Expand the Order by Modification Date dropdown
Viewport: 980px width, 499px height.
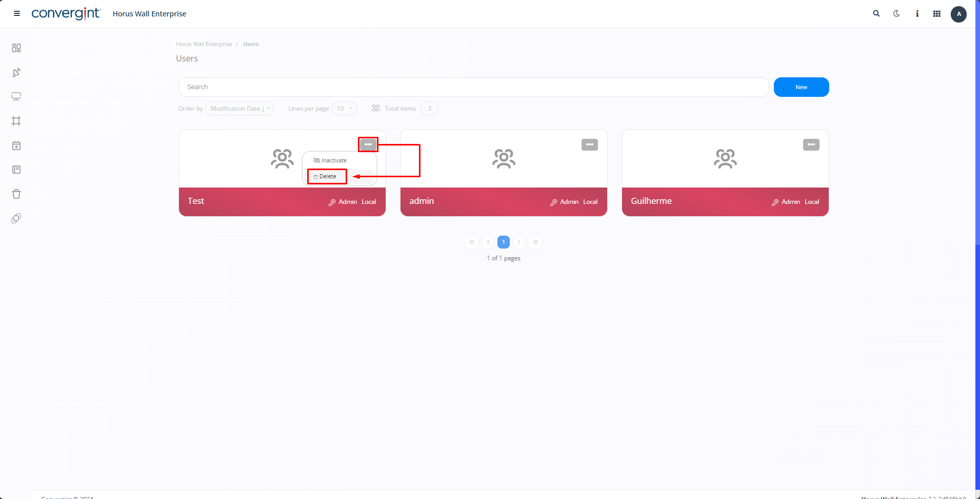239,109
